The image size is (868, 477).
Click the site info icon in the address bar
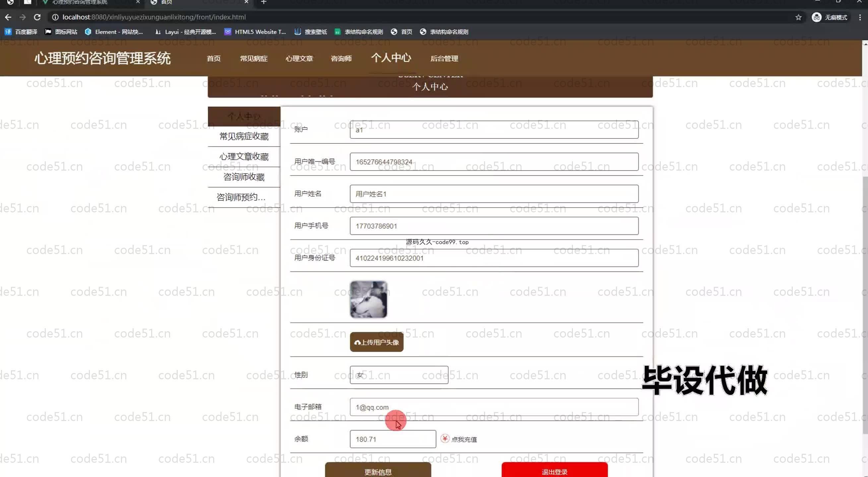click(x=55, y=17)
